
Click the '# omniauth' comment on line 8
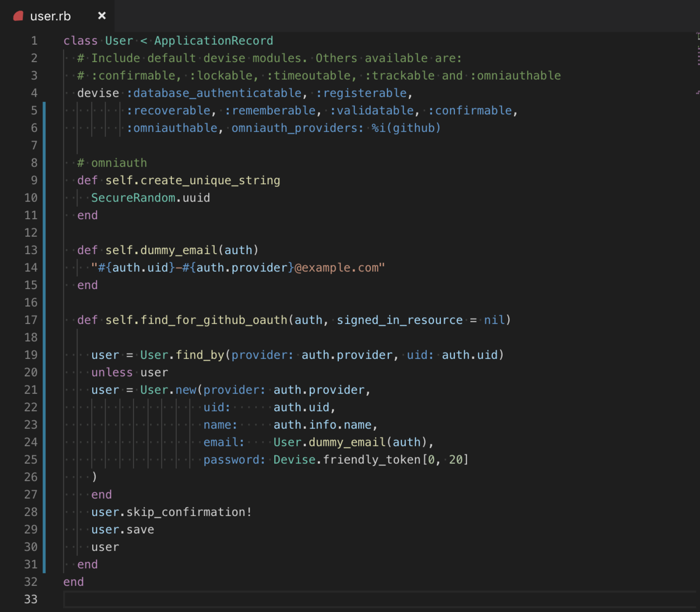(x=112, y=163)
